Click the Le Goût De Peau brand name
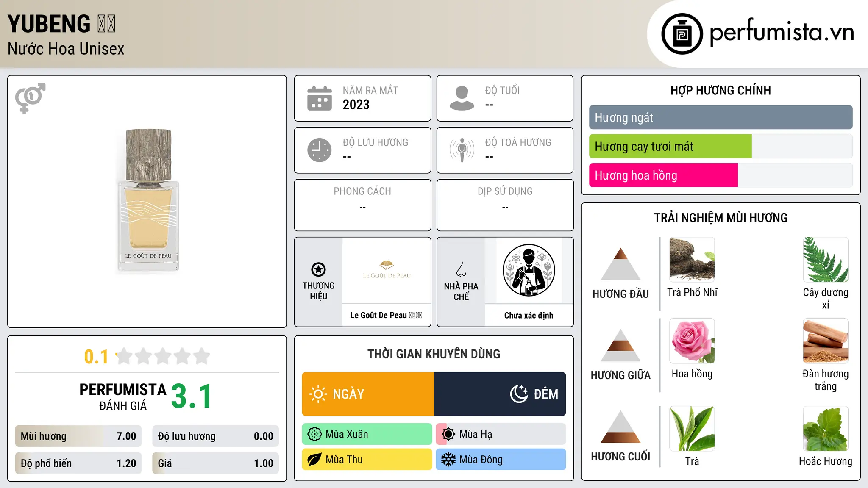Screen dimensions: 868x488 coord(386,315)
